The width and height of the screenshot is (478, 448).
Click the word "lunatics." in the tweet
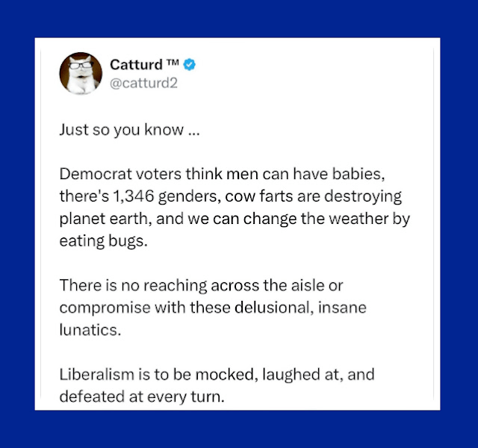click(89, 330)
